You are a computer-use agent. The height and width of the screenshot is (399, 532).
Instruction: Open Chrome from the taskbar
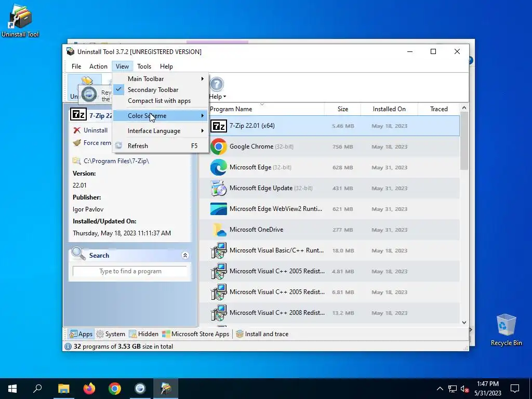coord(115,389)
